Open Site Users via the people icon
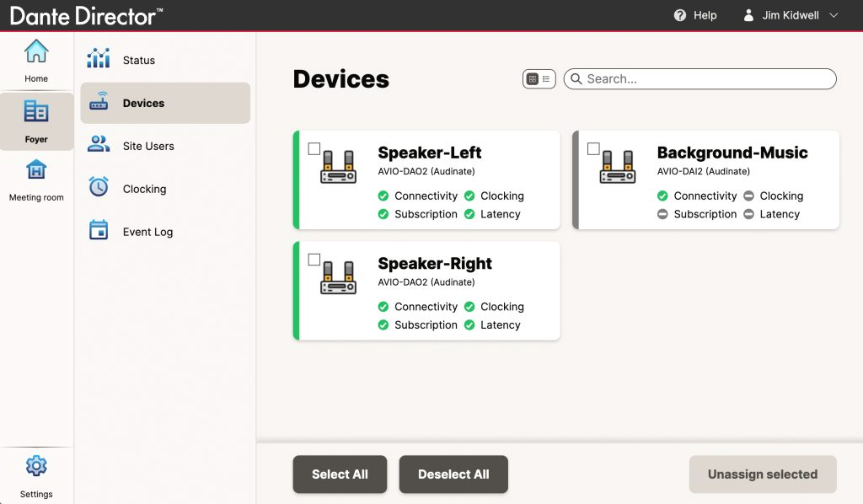Screen dimensions: 863x504 [99, 146]
